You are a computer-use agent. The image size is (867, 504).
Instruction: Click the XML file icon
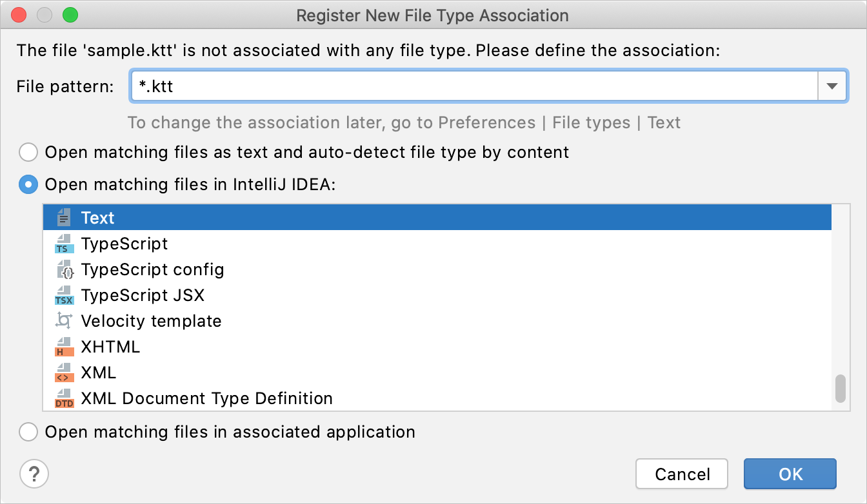[x=64, y=373]
